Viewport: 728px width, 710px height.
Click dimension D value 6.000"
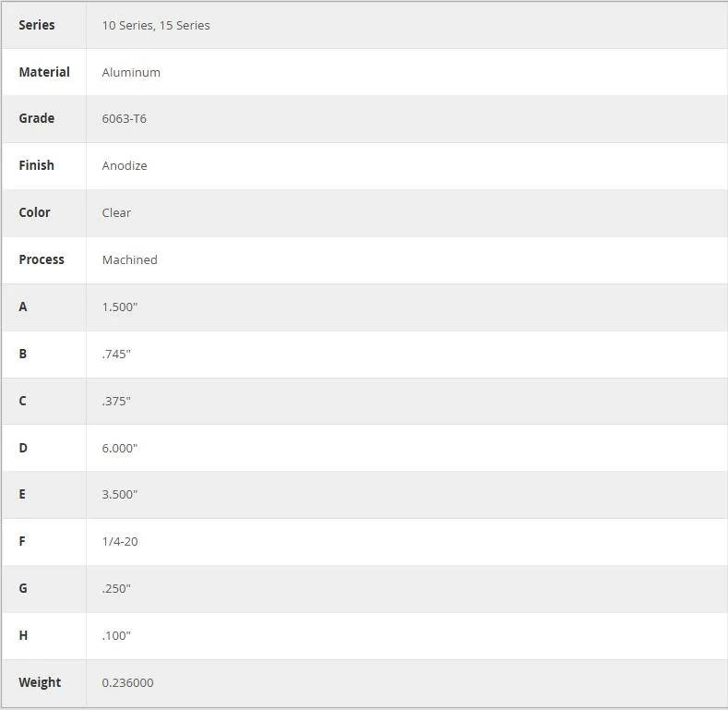coord(120,448)
